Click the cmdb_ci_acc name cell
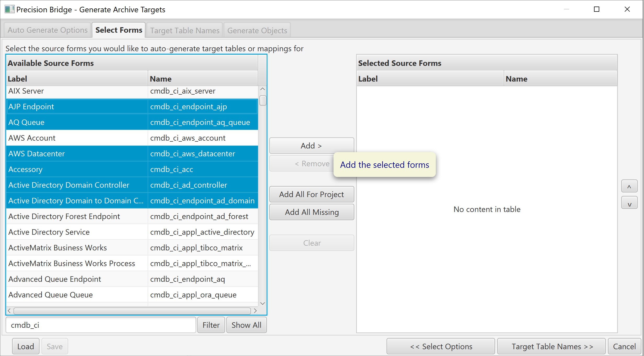The width and height of the screenshot is (644, 356). click(x=203, y=169)
